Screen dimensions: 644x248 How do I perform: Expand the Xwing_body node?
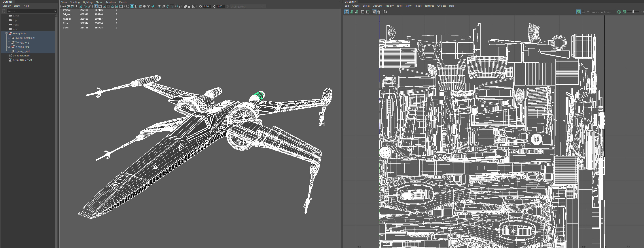pos(9,42)
